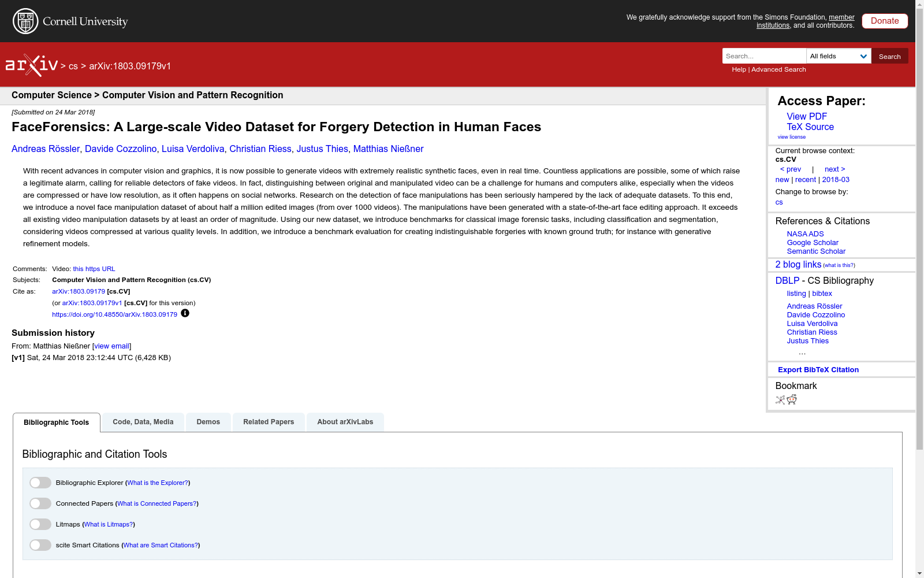The height and width of the screenshot is (578, 924).
Task: Open the view license link
Action: [792, 137]
